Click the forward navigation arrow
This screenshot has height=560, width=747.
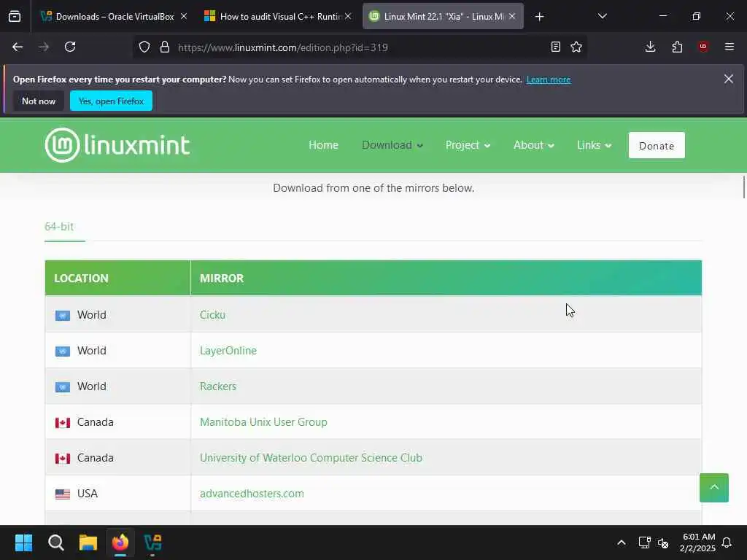point(44,47)
